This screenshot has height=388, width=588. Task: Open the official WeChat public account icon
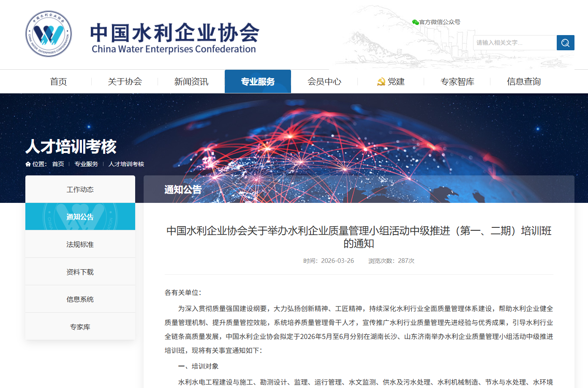pos(416,22)
